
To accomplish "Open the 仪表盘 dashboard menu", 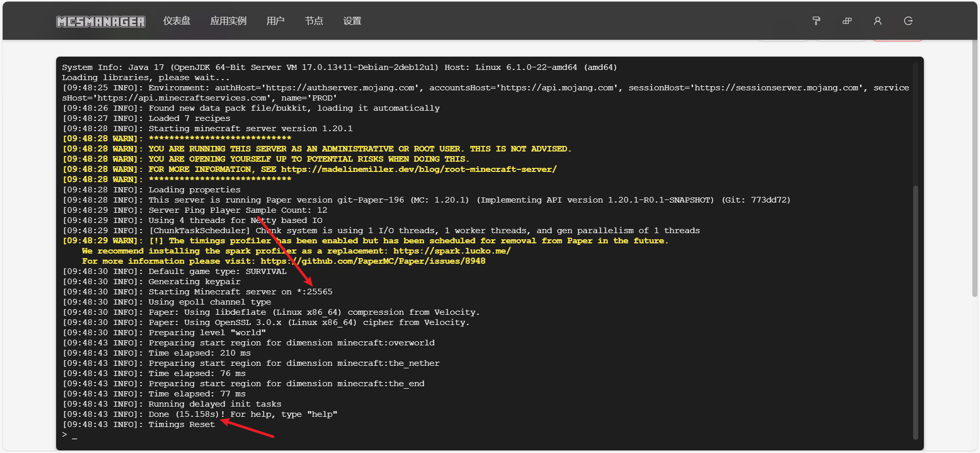I will tap(177, 21).
